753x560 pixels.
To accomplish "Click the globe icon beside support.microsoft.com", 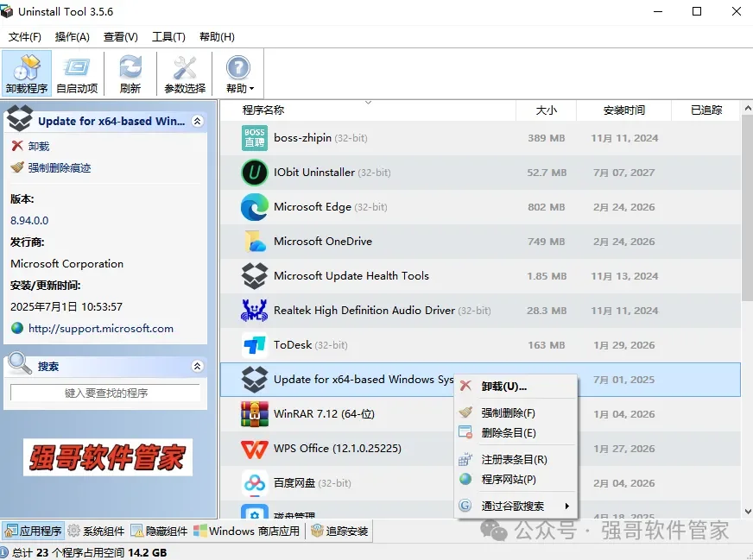I will click(17, 328).
